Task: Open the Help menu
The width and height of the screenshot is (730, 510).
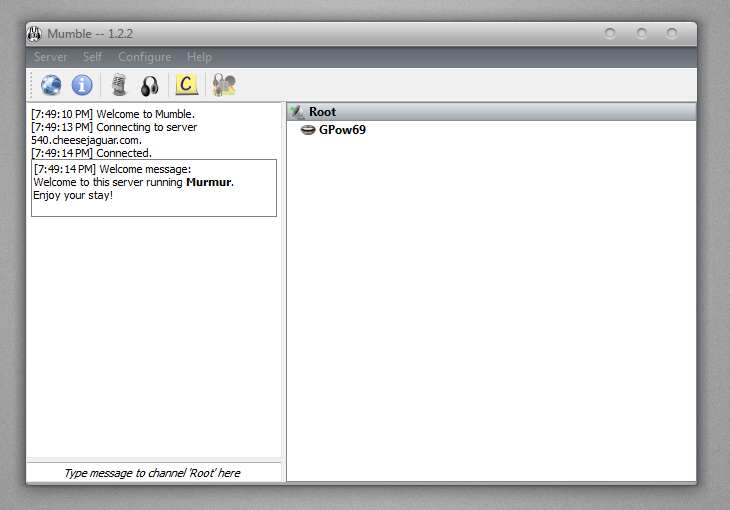Action: 199,57
